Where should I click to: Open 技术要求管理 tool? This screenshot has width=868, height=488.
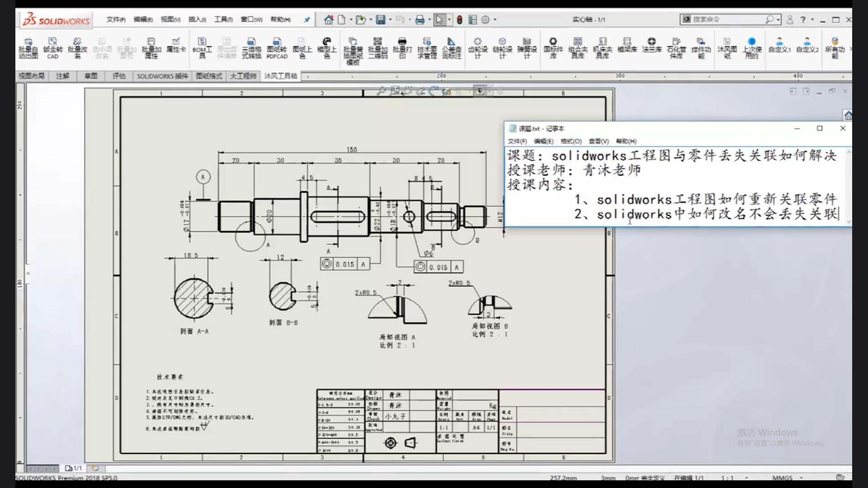(427, 48)
